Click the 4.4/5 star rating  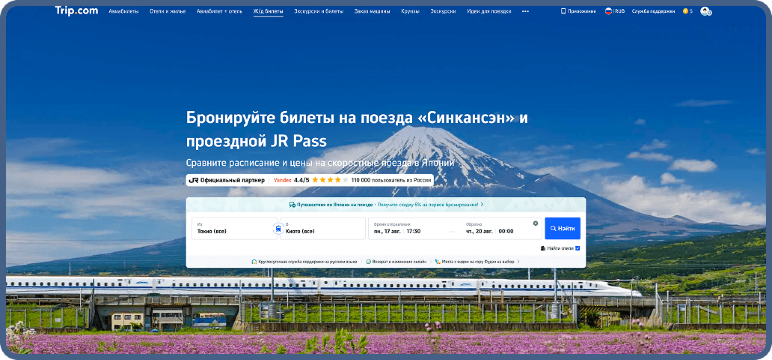pyautogui.click(x=321, y=180)
